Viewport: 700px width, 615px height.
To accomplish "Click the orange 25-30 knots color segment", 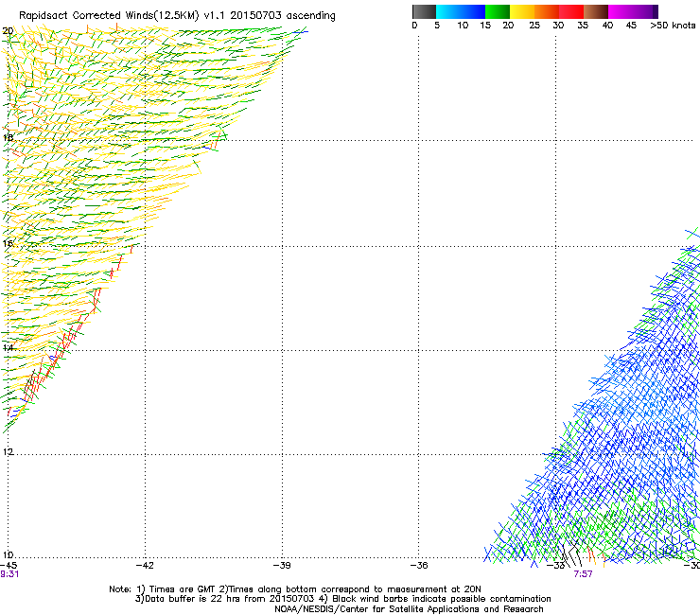I will click(547, 11).
